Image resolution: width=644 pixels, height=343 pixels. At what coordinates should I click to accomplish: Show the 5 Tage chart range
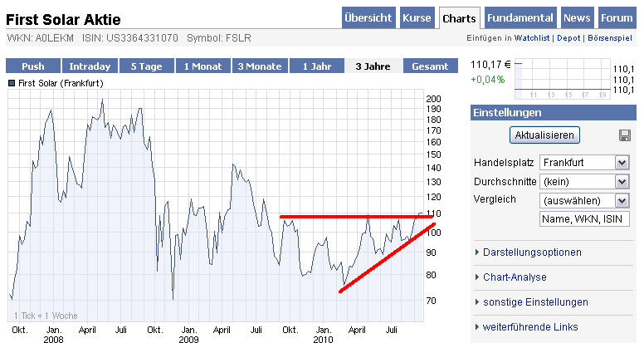click(147, 66)
